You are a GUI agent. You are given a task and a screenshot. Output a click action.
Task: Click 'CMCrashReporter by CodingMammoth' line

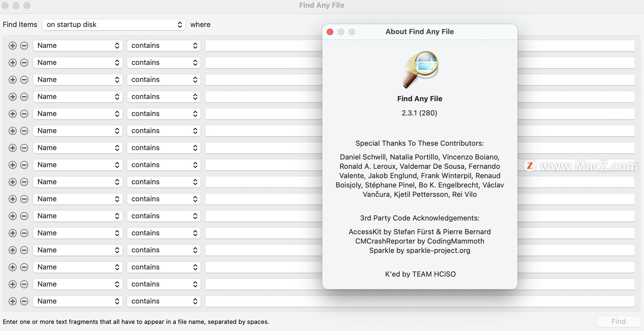[x=420, y=241]
